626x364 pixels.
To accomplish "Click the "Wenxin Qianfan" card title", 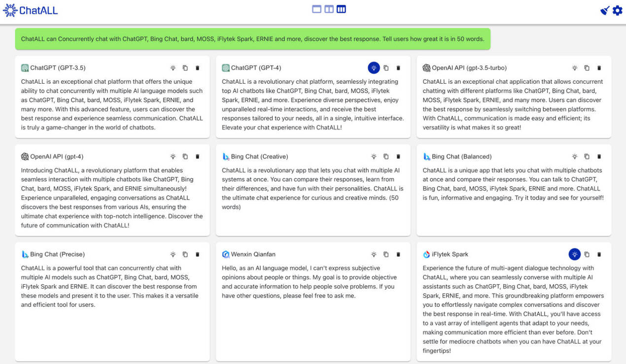I will (253, 255).
